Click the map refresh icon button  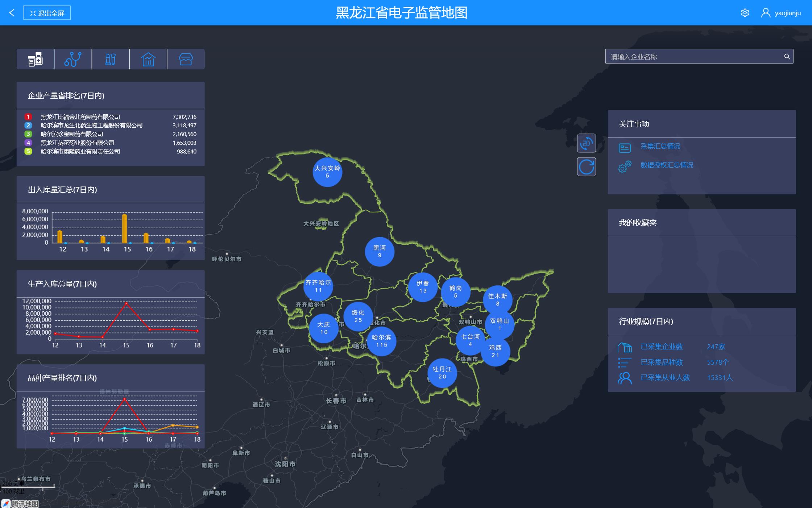(x=586, y=167)
